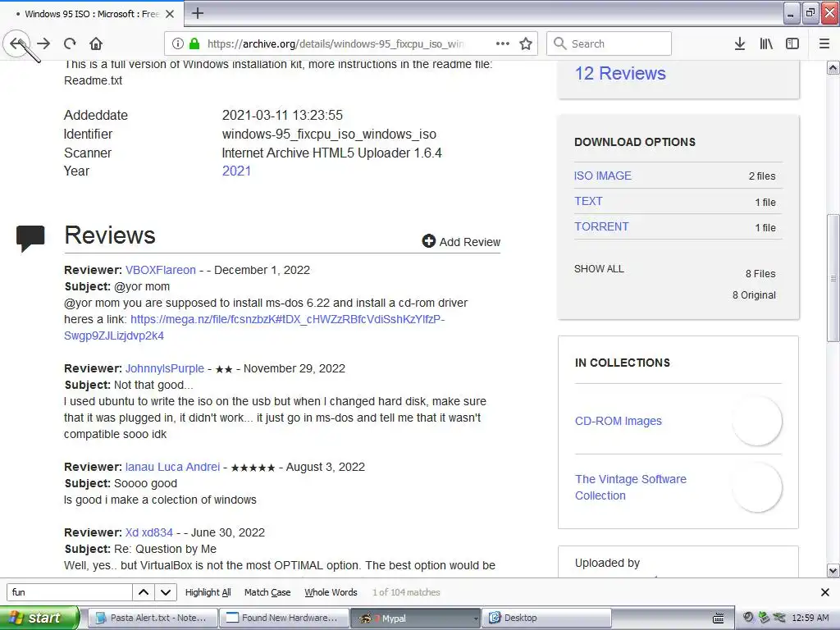
Task: Download the TEXT file option
Action: [588, 201]
